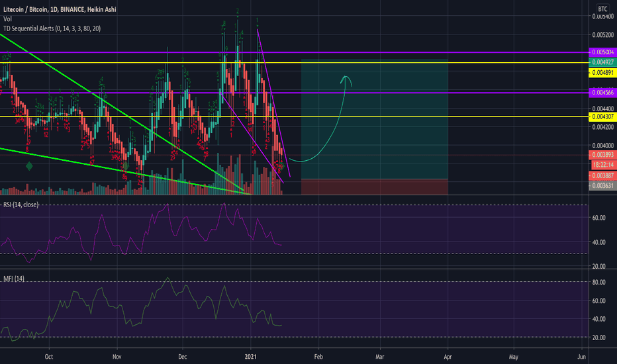The image size is (617, 364).
Task: Select the TD Sequential Alerts indicator label
Action: (x=52, y=28)
